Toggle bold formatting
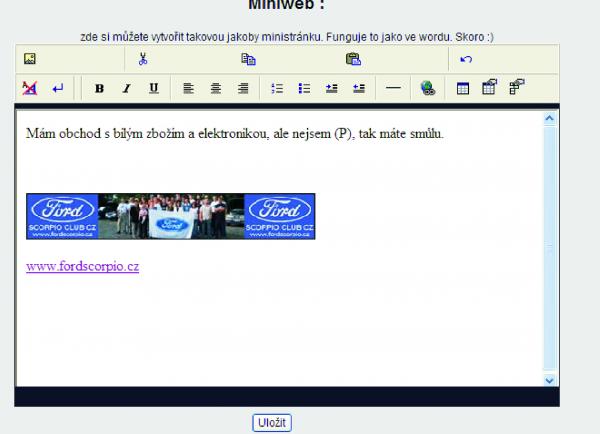The width and height of the screenshot is (600, 434). click(x=99, y=88)
